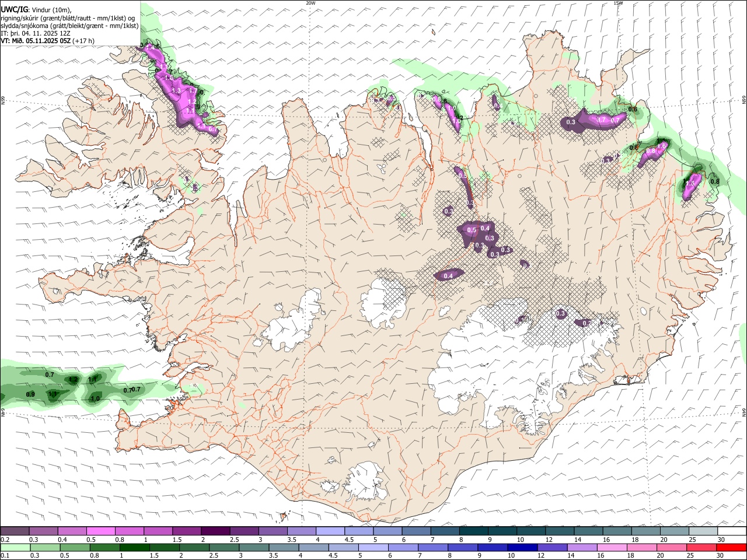Click the pale grey 25 swatch in upper legend row

pyautogui.click(x=702, y=531)
